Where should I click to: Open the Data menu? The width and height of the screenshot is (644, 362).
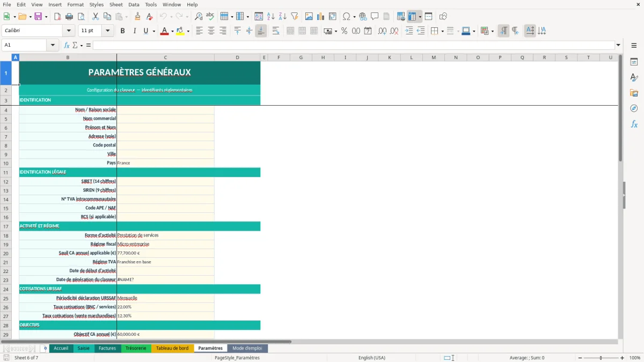(134, 4)
